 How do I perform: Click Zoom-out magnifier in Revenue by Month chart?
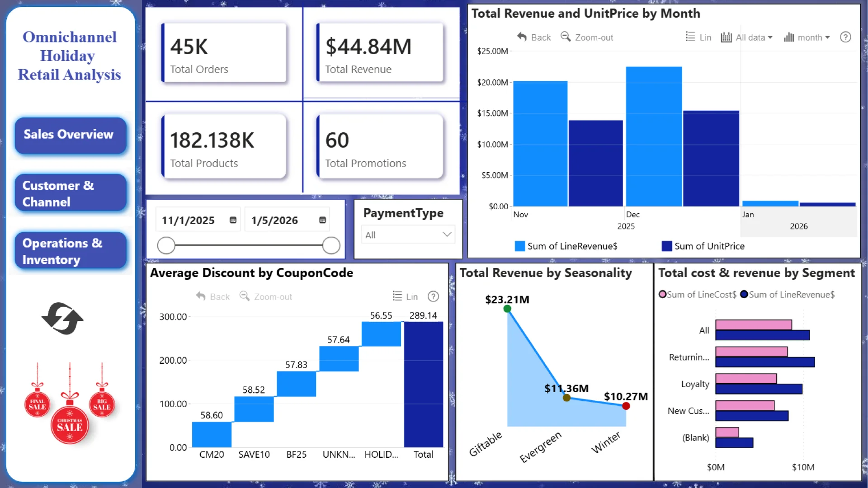tap(566, 37)
